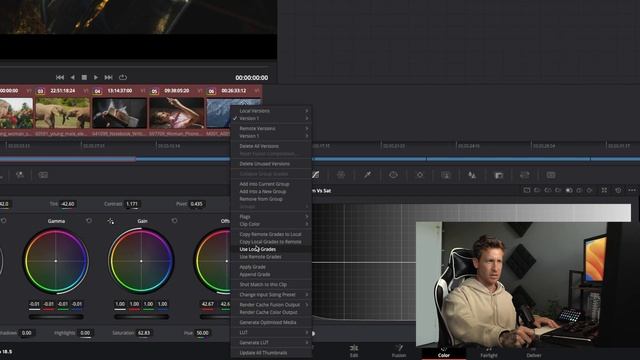This screenshot has height=360, width=640.
Task: Open the Curves palette icon
Action: pos(316,175)
